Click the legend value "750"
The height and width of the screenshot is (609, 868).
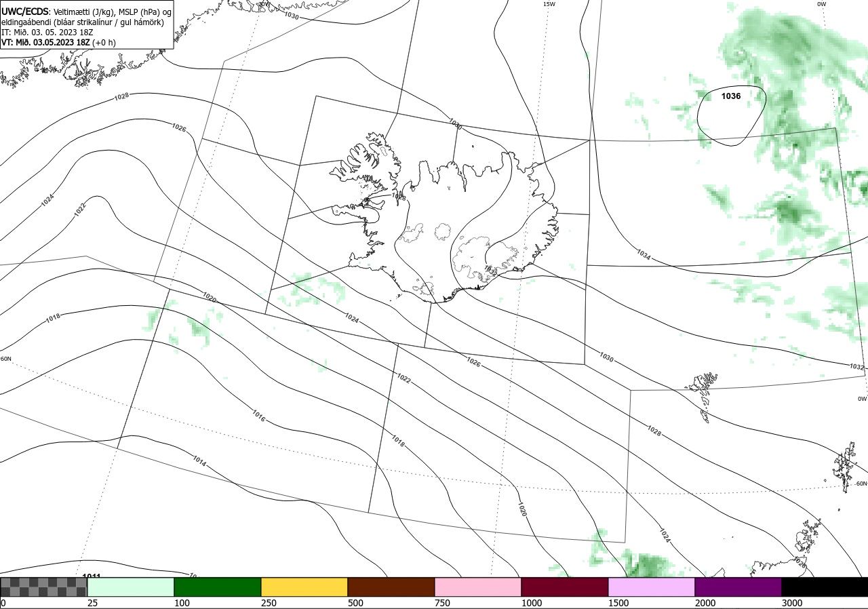(x=442, y=603)
